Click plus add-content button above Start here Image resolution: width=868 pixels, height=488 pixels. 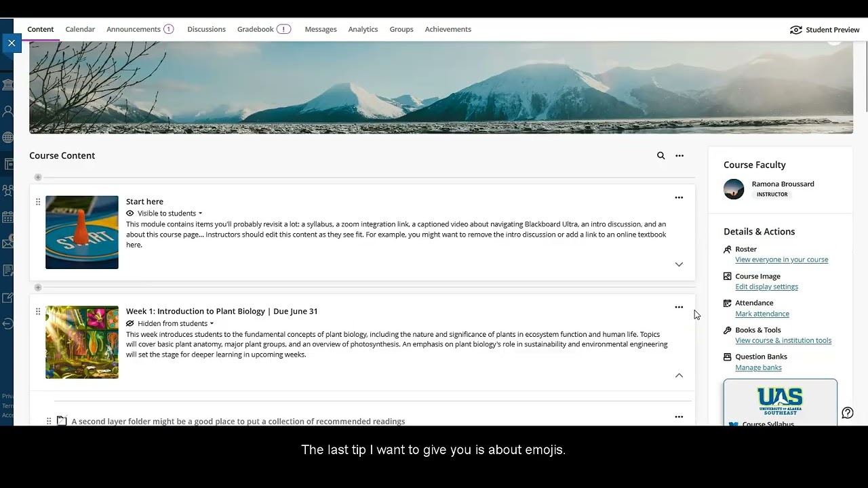pyautogui.click(x=38, y=178)
